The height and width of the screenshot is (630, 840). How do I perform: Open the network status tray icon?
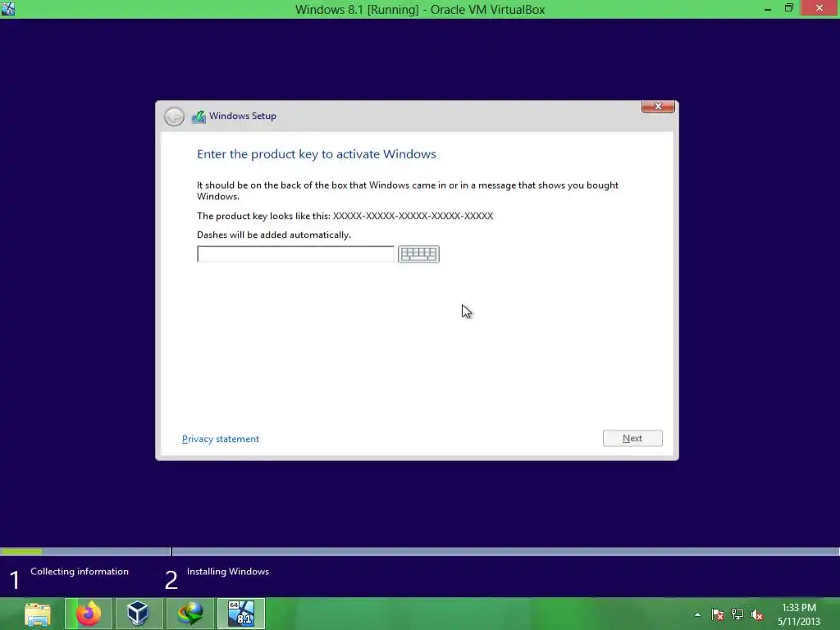click(x=737, y=614)
